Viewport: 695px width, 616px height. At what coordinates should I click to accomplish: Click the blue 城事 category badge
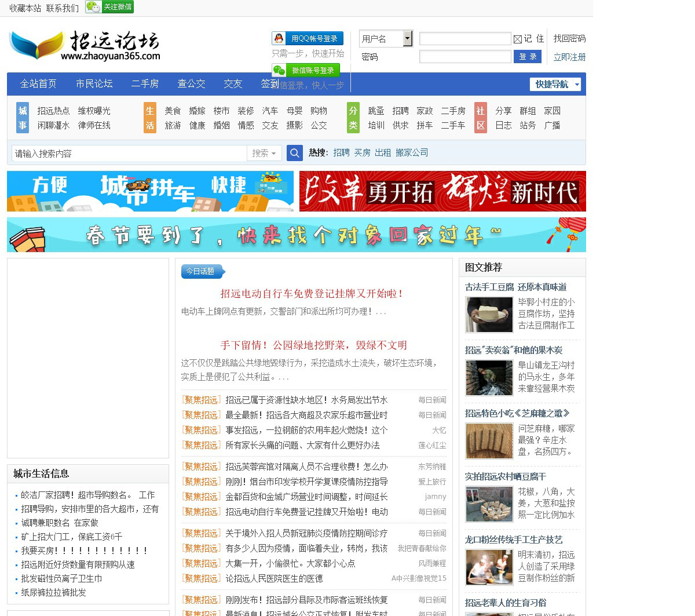pyautogui.click(x=23, y=118)
